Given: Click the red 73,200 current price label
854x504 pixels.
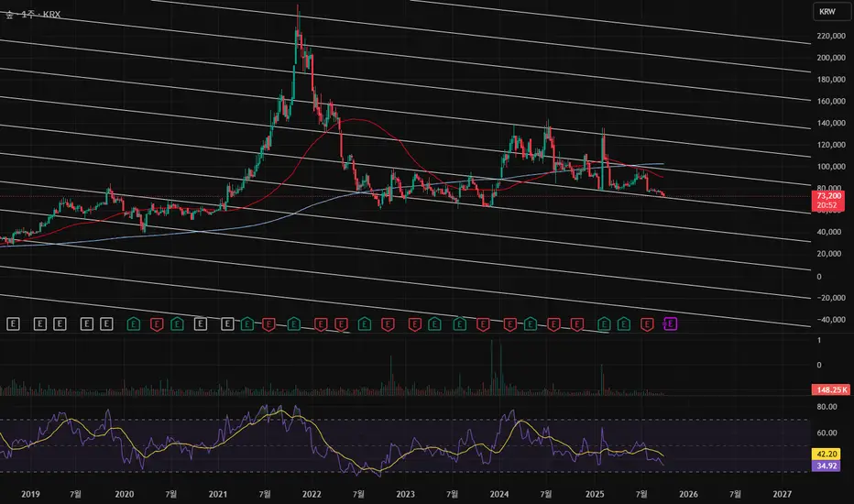Looking at the screenshot, I should point(827,200).
